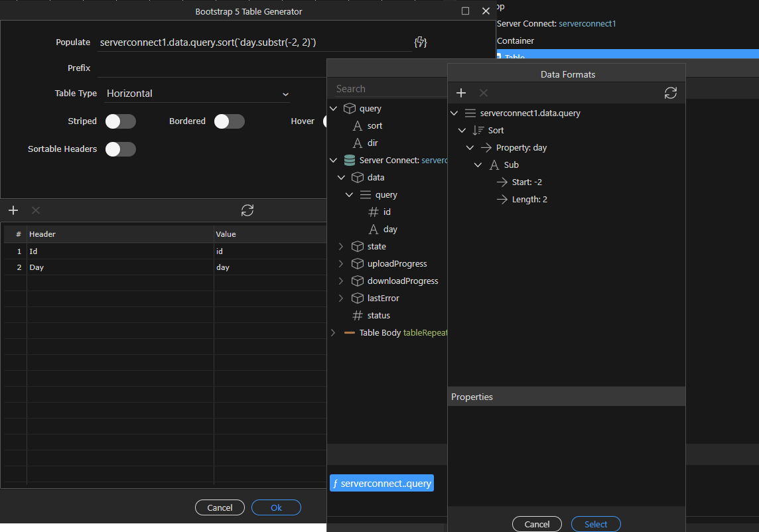
Task: Enable Sortable Headers switch
Action: click(121, 149)
